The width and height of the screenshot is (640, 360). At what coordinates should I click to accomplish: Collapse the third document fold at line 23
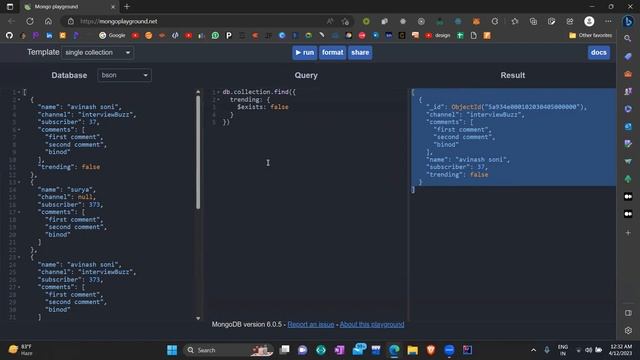click(x=19, y=257)
